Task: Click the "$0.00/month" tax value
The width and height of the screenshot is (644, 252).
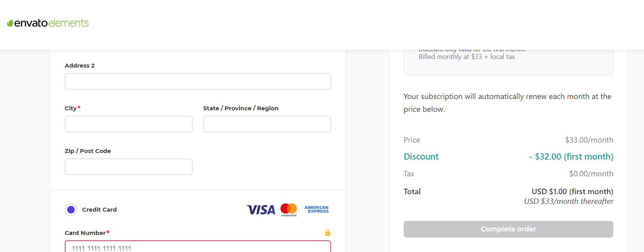Action: 591,174
